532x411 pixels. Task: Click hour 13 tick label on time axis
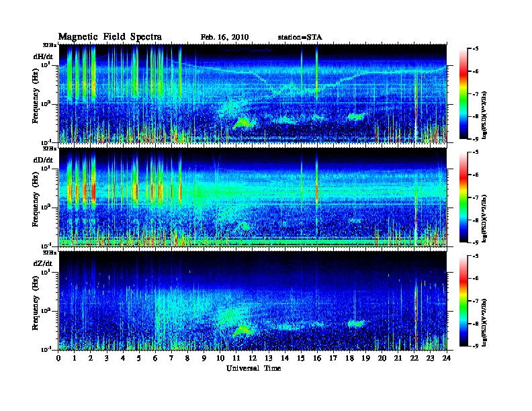pyautogui.click(x=269, y=358)
